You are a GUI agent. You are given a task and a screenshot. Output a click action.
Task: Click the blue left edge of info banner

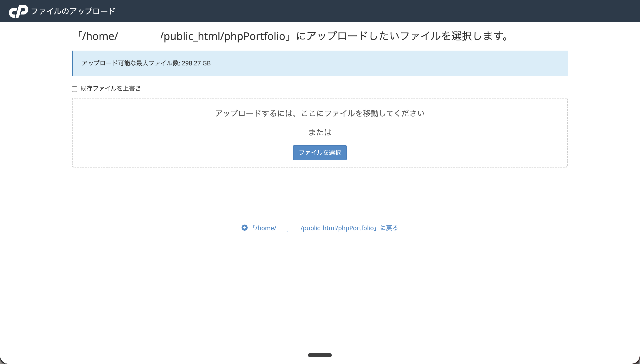click(x=72, y=63)
